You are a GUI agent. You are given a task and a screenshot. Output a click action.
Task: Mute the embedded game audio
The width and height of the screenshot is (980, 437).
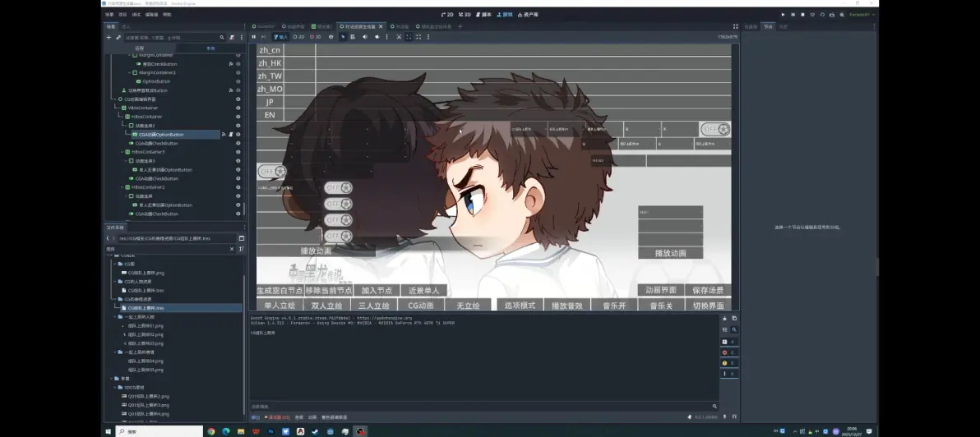(x=365, y=37)
